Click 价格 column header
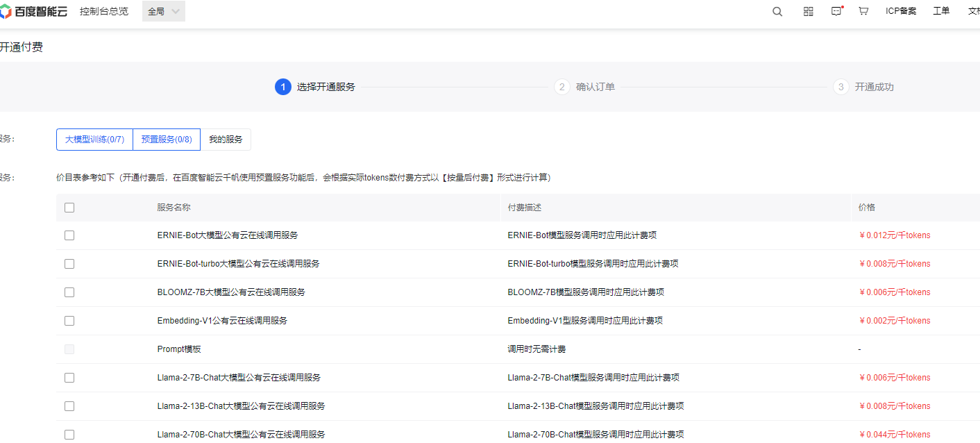980x443 pixels. 867,208
